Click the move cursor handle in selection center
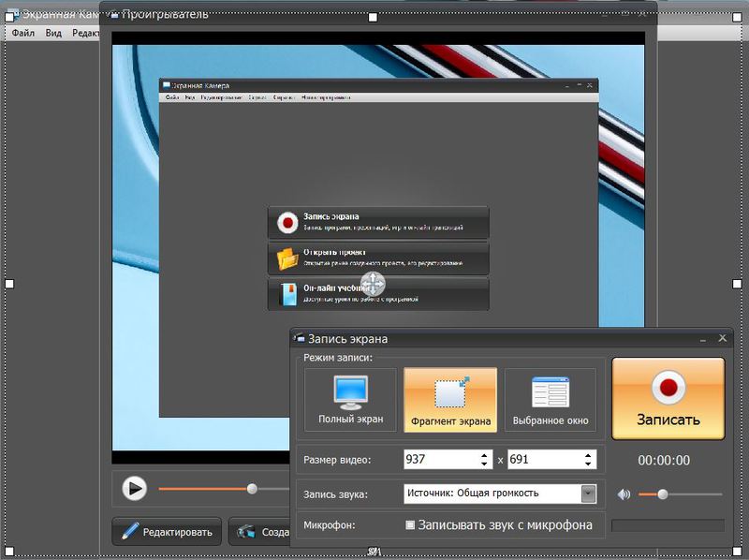 (373, 284)
